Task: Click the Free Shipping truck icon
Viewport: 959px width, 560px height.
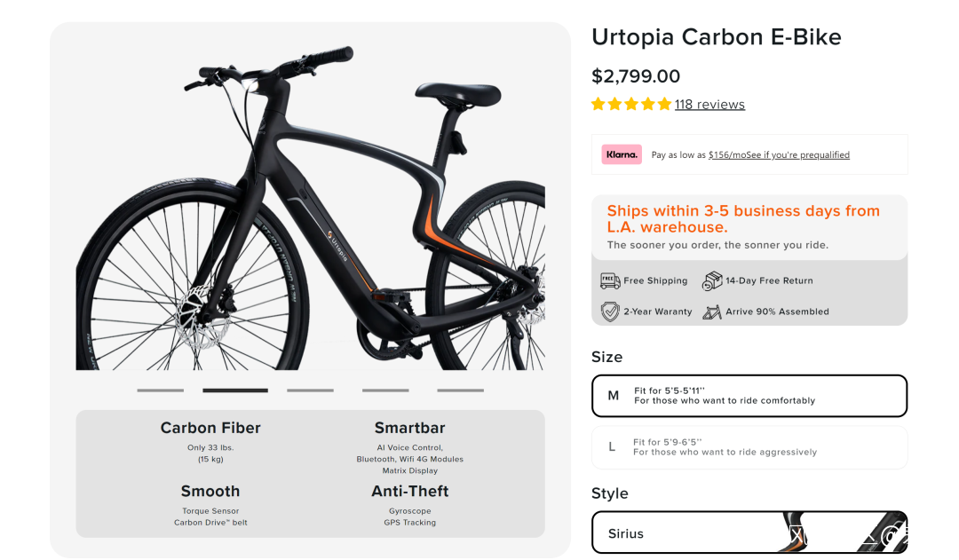Action: coord(610,280)
